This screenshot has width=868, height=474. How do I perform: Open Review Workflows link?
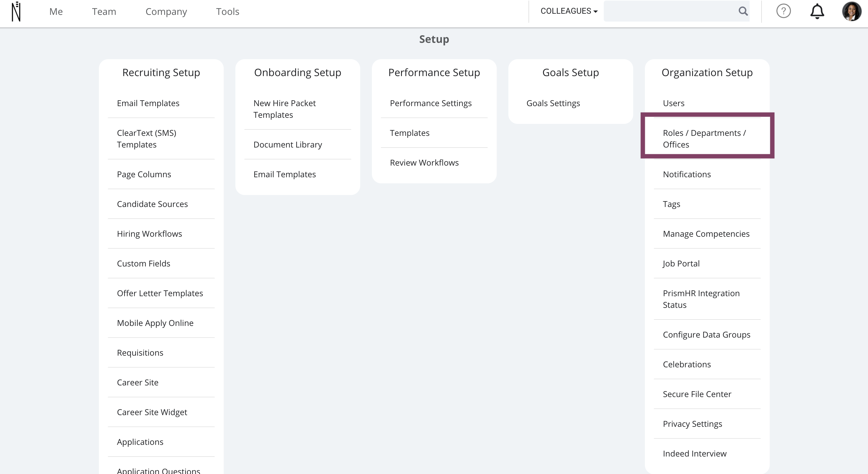(424, 163)
